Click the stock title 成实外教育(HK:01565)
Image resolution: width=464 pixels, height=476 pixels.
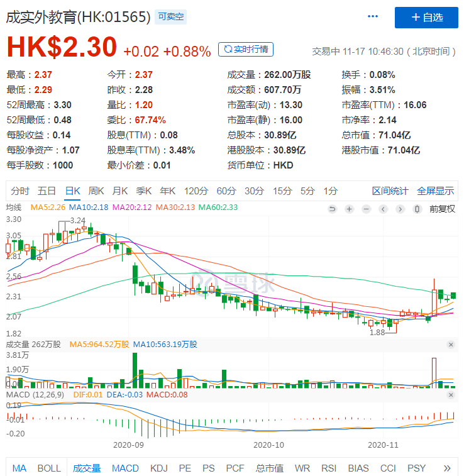79,17
